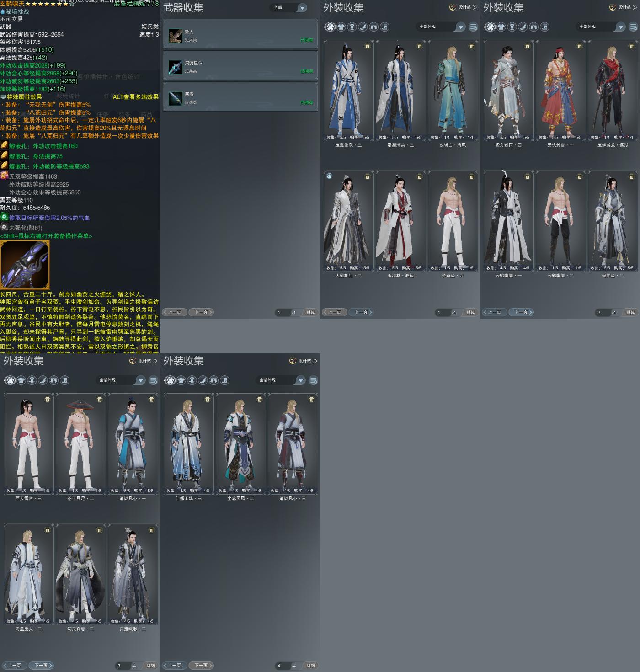The width and height of the screenshot is (640, 672).
Task: Select the 霜凝清禁·三 outfit card
Action: pos(401,91)
